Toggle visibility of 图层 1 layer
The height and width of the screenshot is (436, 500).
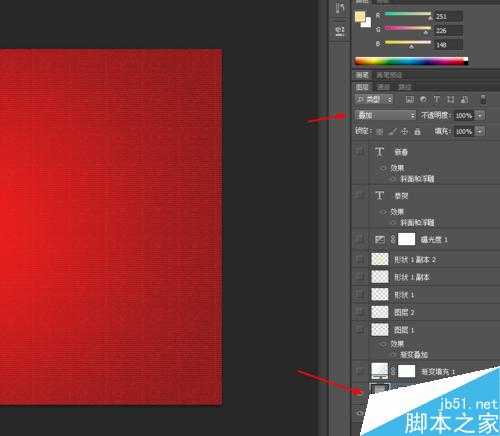pyautogui.click(x=360, y=330)
